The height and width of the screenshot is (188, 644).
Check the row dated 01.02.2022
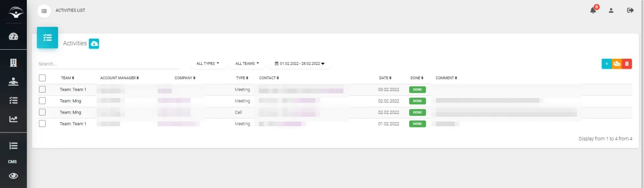click(42, 124)
